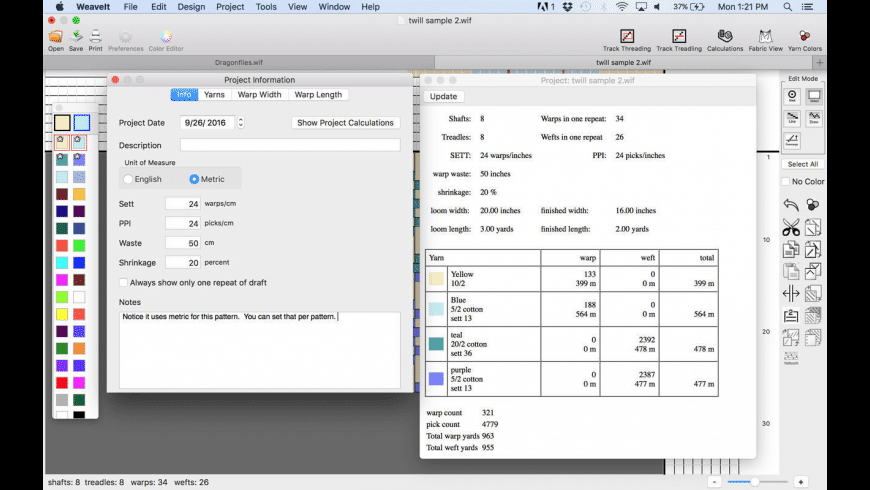Click the undo arrow icon
This screenshot has width=870, height=490.
[791, 205]
